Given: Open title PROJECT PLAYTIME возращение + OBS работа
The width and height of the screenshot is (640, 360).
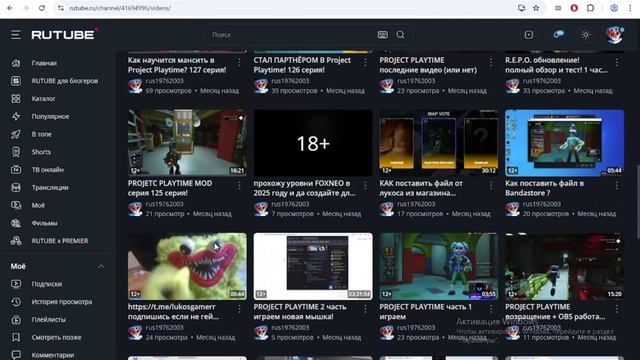Looking at the screenshot, I should coord(555,311).
